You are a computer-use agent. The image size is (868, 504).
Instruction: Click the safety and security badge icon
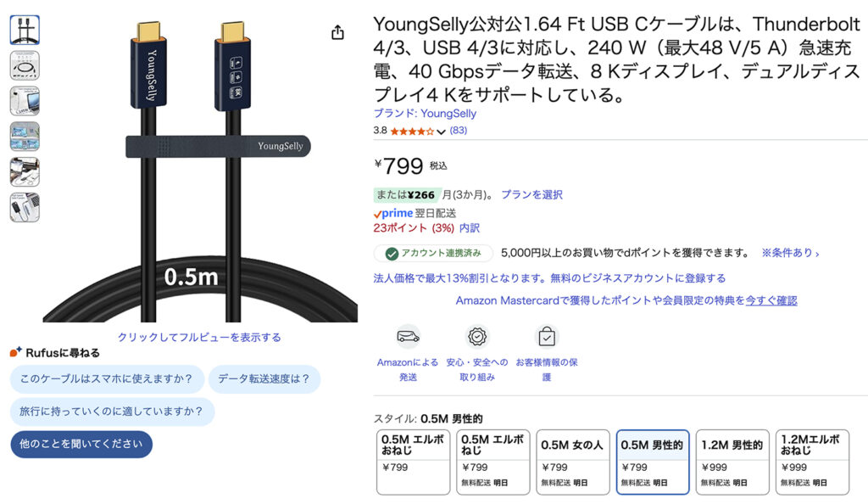[x=477, y=336]
